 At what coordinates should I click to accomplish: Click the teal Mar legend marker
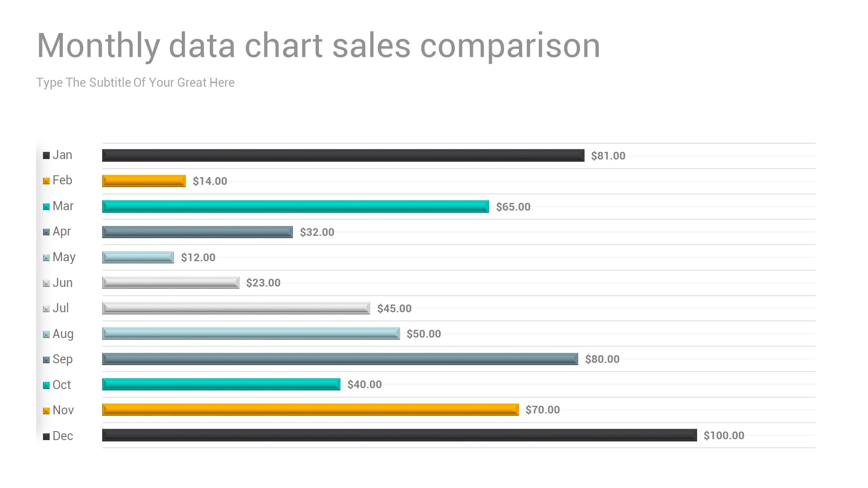46,206
